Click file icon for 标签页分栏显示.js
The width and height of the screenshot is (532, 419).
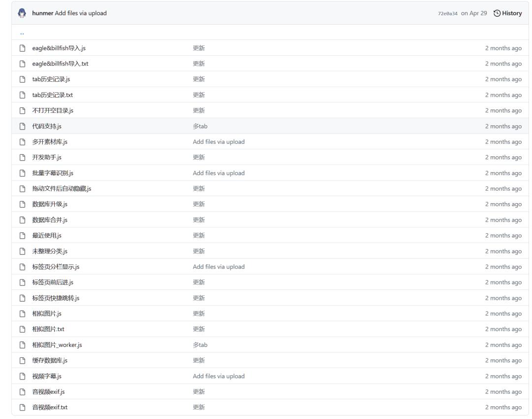click(x=22, y=267)
